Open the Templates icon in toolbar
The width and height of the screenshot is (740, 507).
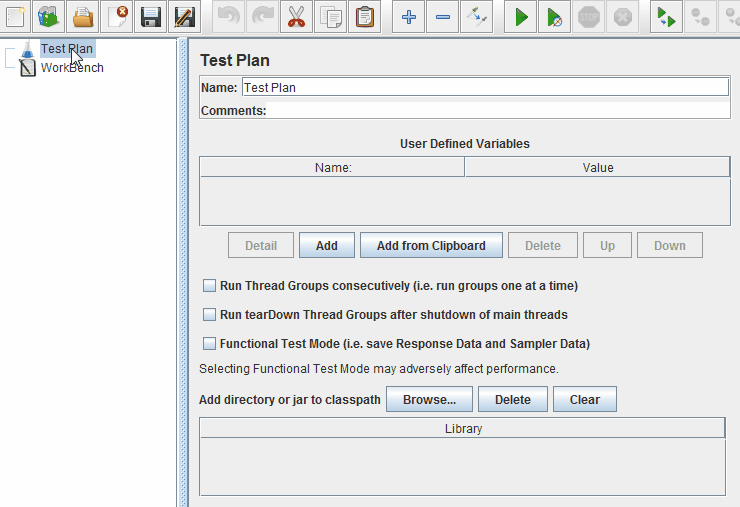49,17
